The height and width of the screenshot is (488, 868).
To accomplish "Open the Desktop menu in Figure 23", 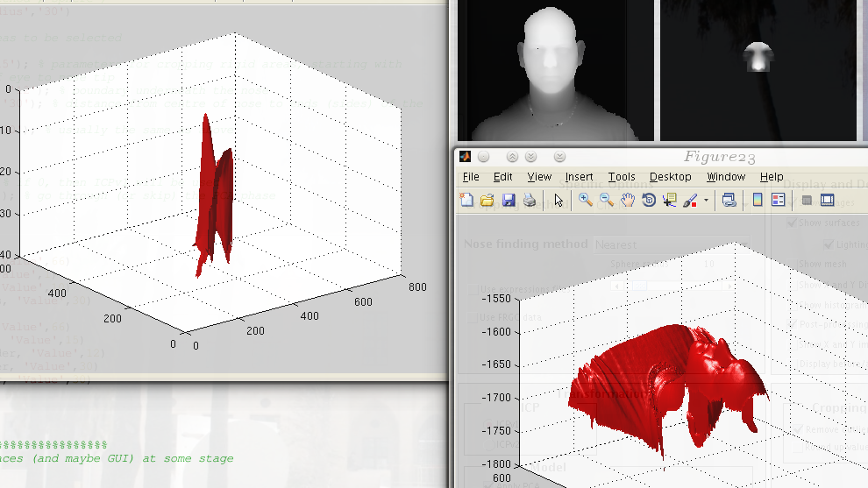I will (671, 177).
